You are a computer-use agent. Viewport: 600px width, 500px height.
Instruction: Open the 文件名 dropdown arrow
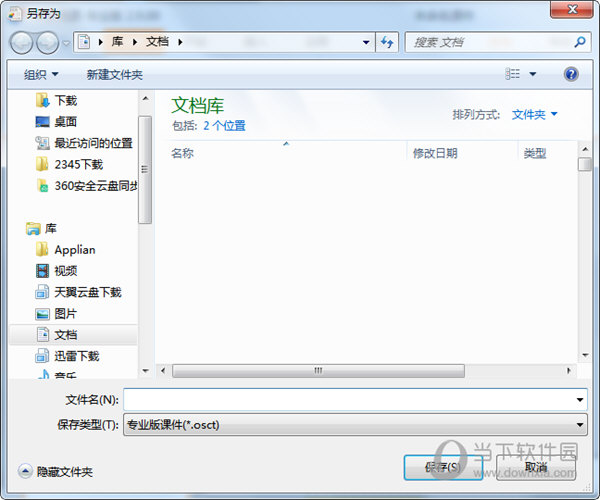[580, 400]
